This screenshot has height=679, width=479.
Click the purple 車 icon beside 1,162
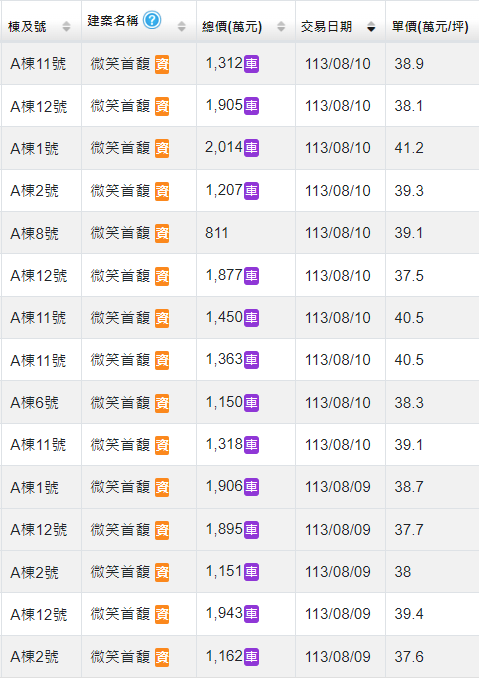tap(252, 657)
